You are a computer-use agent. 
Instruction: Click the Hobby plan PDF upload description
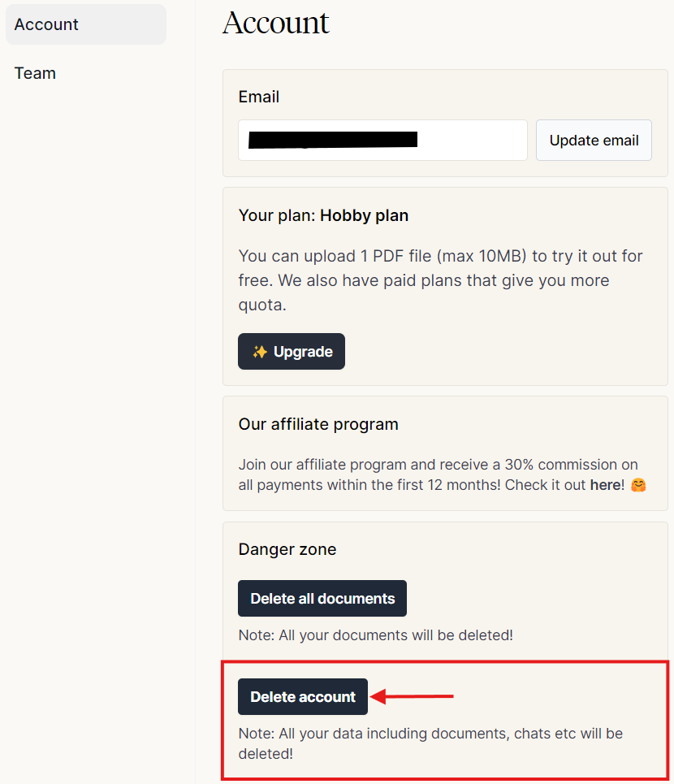(x=440, y=280)
